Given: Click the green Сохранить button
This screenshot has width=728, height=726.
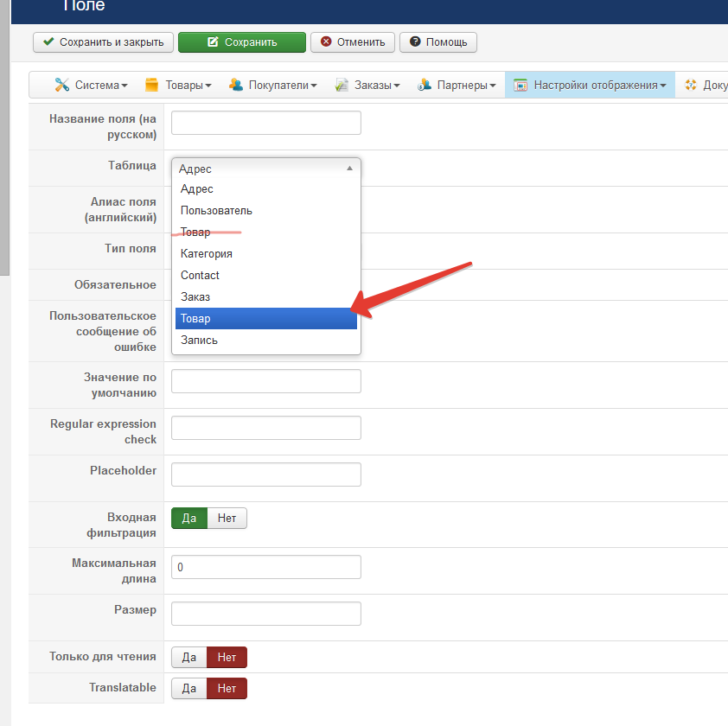Looking at the screenshot, I should coord(242,42).
